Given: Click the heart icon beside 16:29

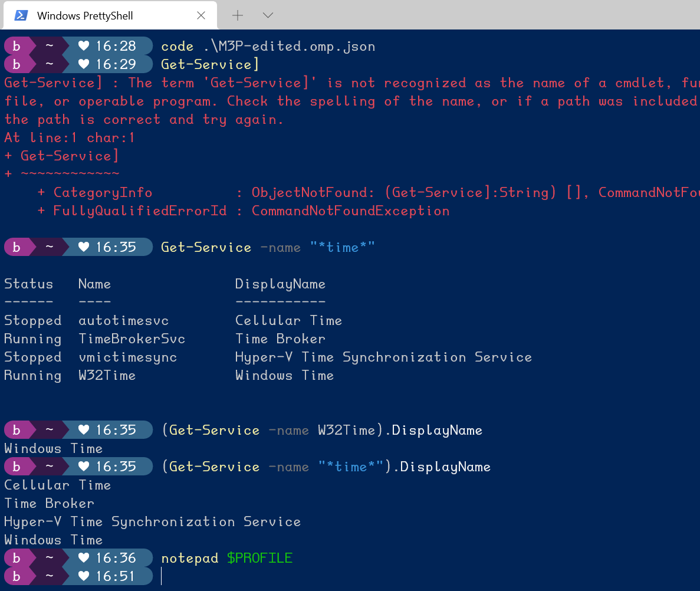Looking at the screenshot, I should tap(84, 64).
